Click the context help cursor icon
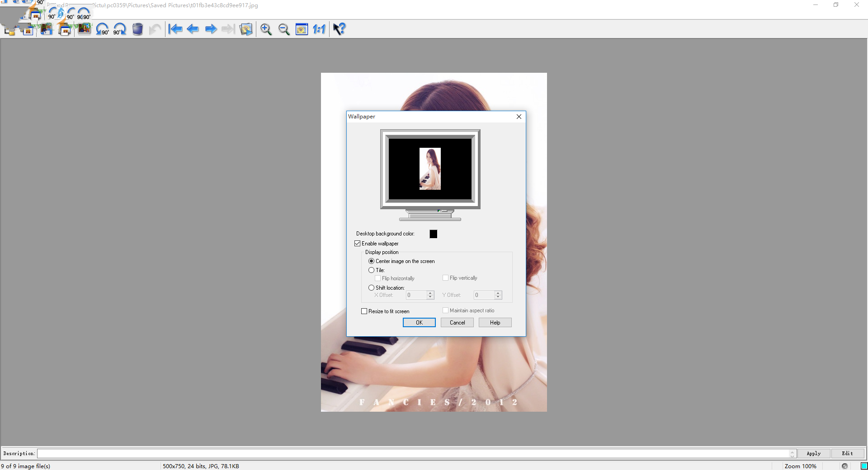The width and height of the screenshot is (868, 470). 339,29
